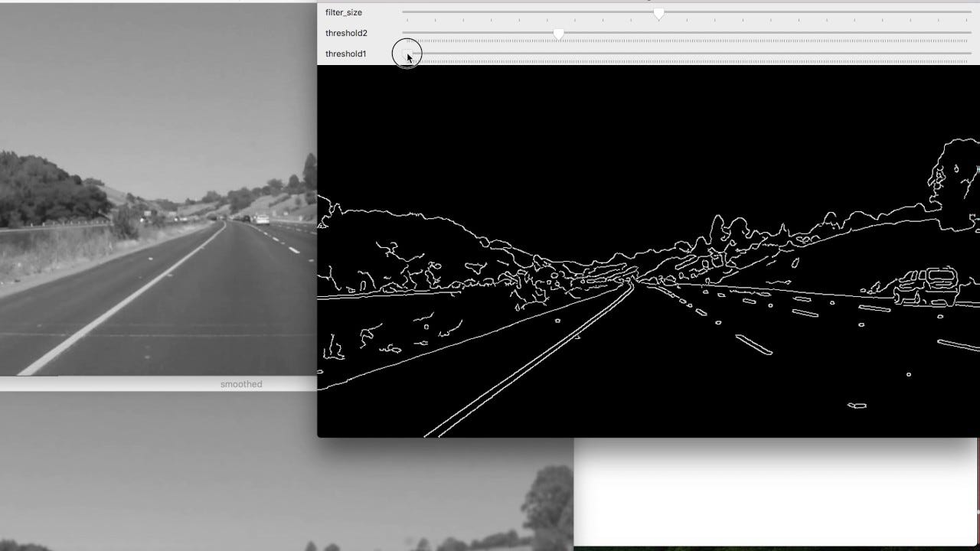Click the Canny edge output image
980x551 pixels.
coord(648,252)
